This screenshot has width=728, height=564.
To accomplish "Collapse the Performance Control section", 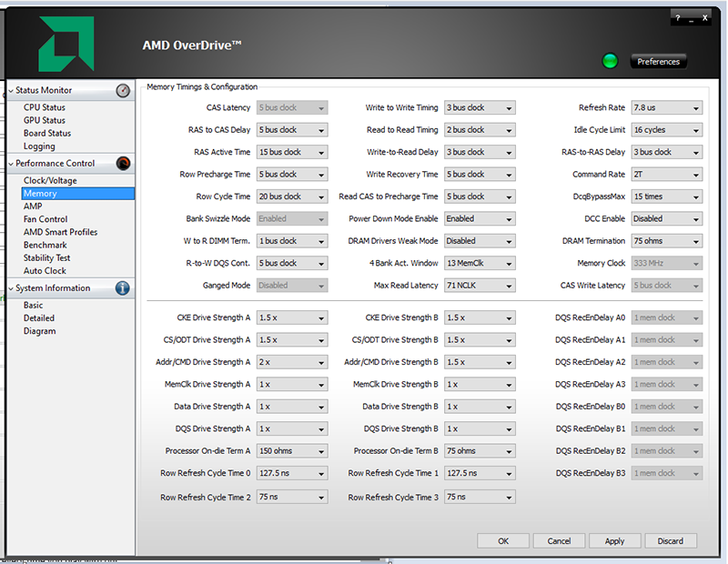I will (11, 164).
